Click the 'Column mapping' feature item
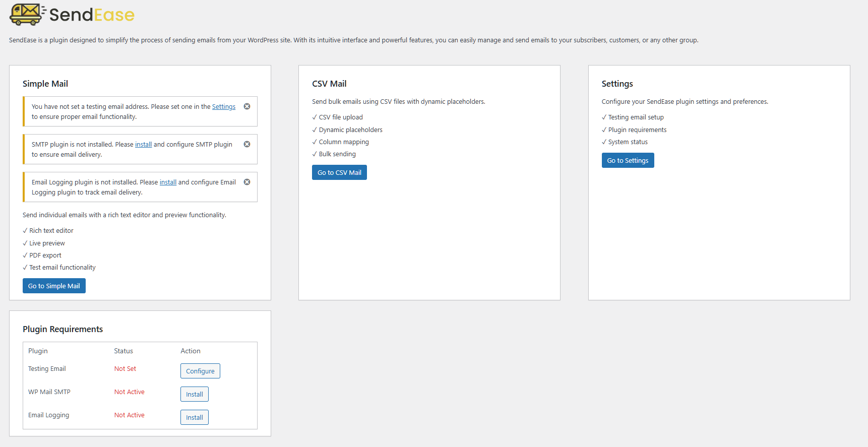Viewport: 868px width, 447px height. coord(340,142)
